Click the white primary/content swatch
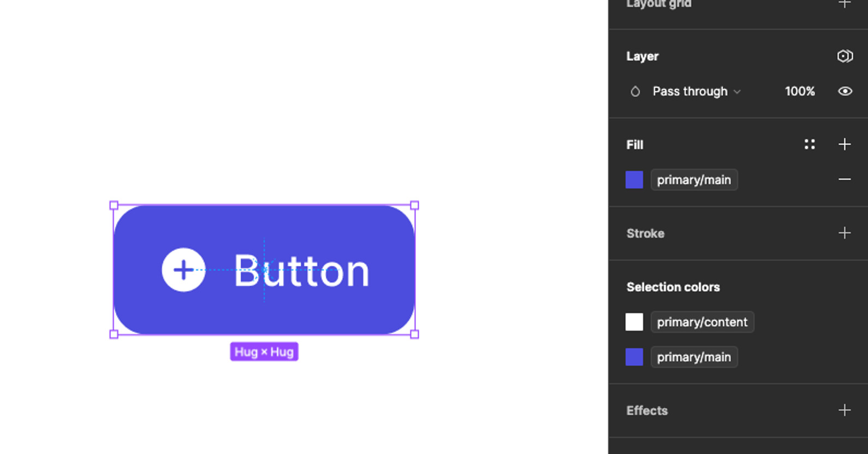Screen dimensions: 868x454 pos(634,322)
